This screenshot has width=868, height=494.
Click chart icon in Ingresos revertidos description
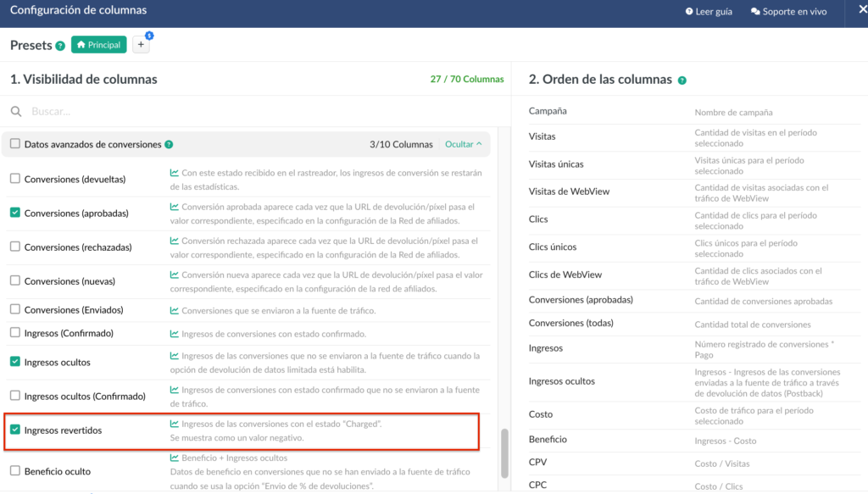pos(175,424)
